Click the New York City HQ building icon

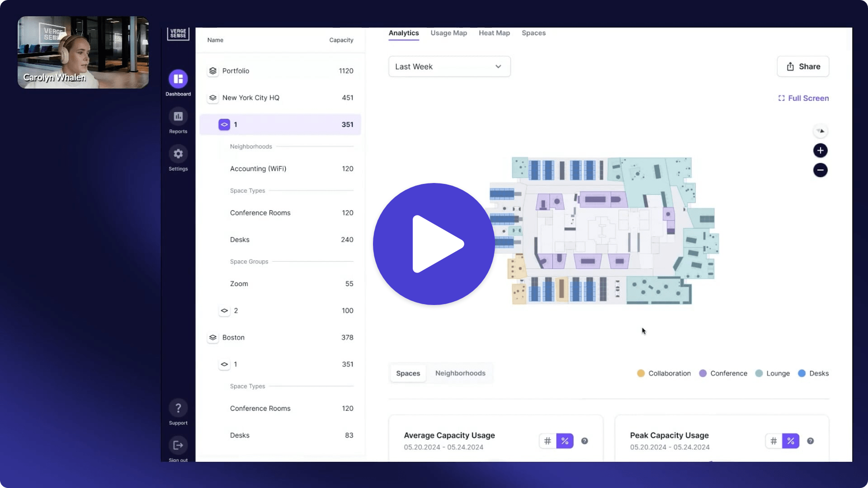(213, 98)
